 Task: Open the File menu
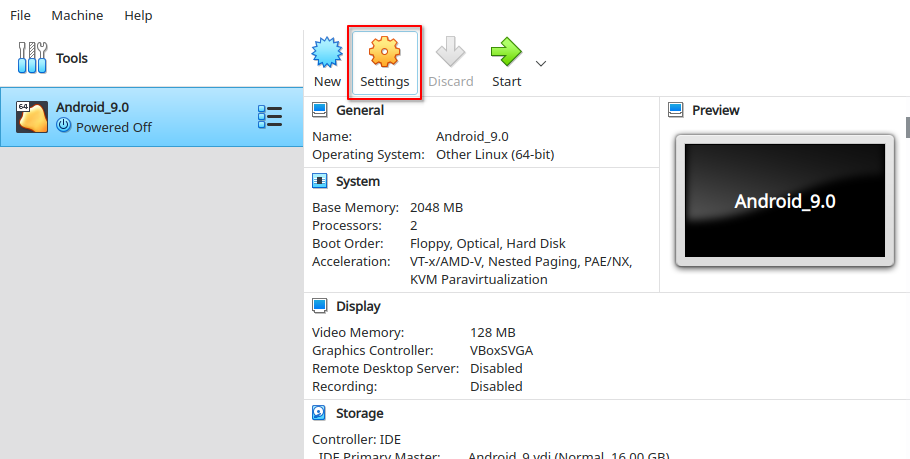tap(20, 15)
